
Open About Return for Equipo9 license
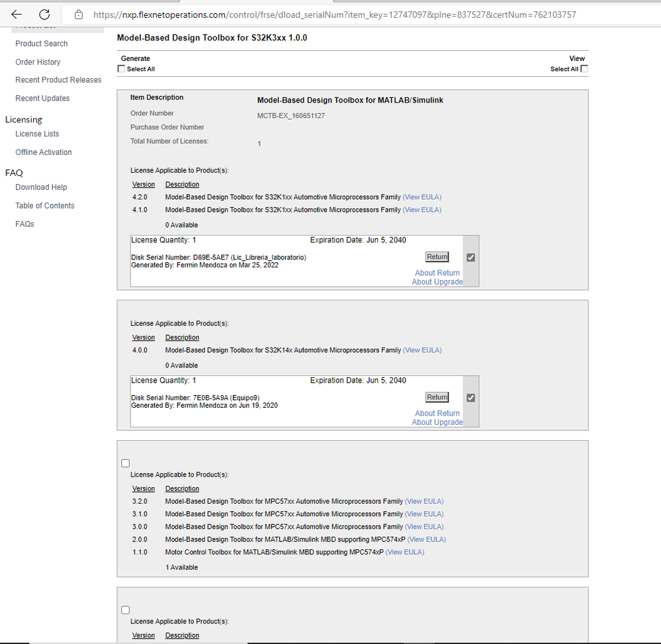(x=437, y=413)
